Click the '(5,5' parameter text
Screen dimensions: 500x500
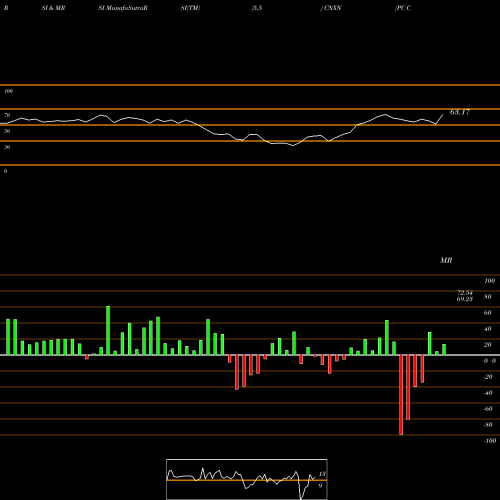pos(257,8)
